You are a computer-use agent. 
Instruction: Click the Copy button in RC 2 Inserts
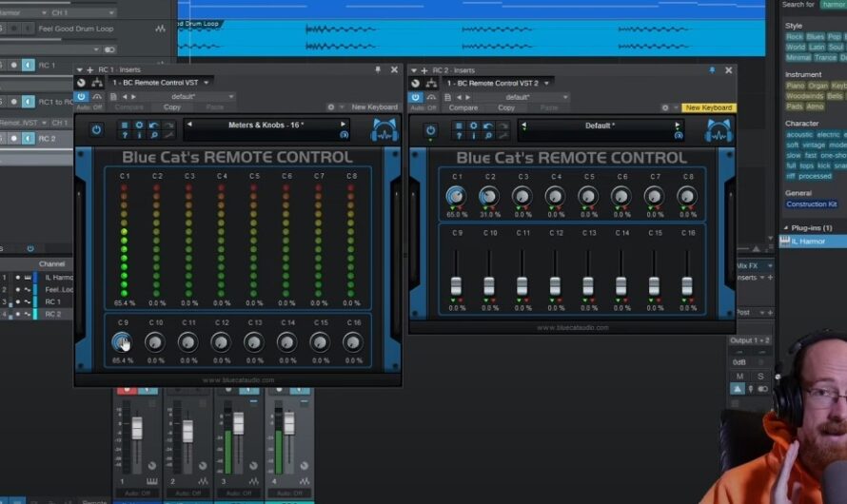(506, 107)
